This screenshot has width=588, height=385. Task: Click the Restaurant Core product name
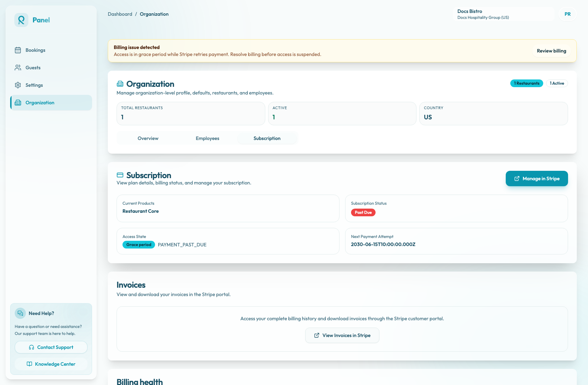pyautogui.click(x=141, y=211)
